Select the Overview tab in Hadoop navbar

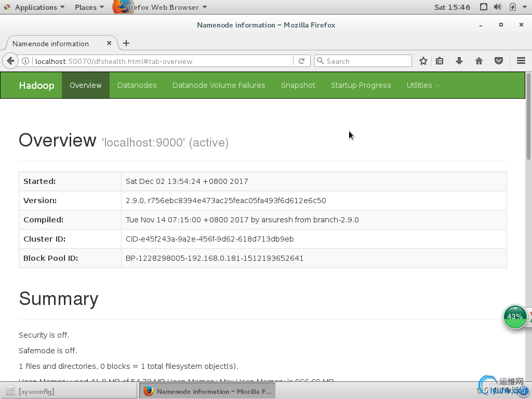(86, 85)
